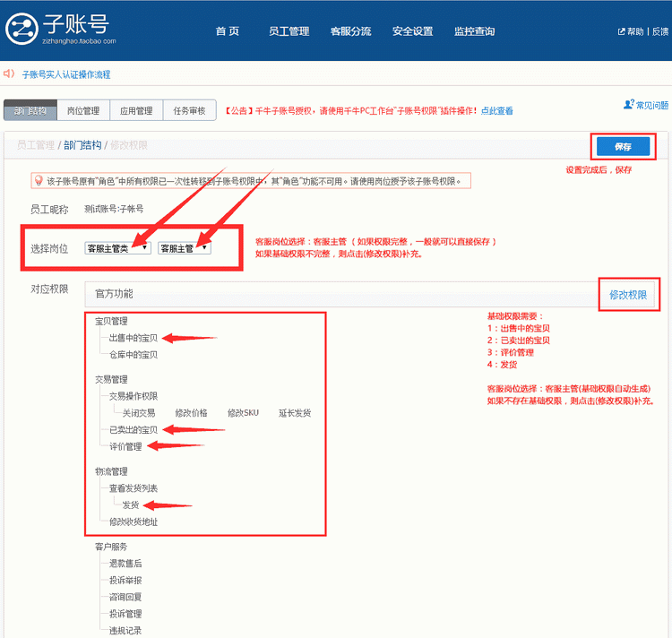Click the 帮助 external link icon
Viewport: 672px width, 638px height.
point(621,31)
